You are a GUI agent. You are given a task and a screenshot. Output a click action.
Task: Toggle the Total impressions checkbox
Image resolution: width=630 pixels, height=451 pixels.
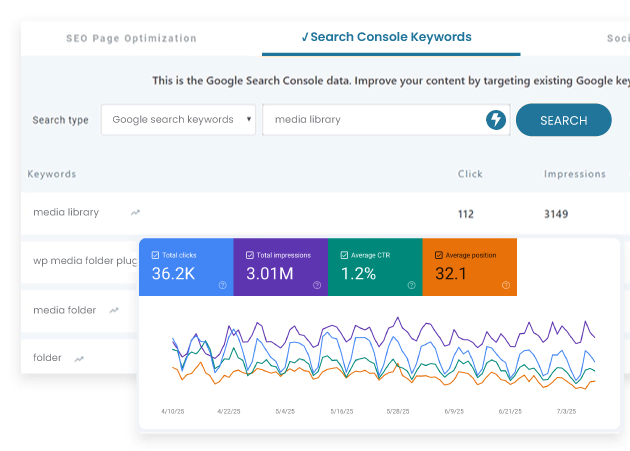point(248,254)
